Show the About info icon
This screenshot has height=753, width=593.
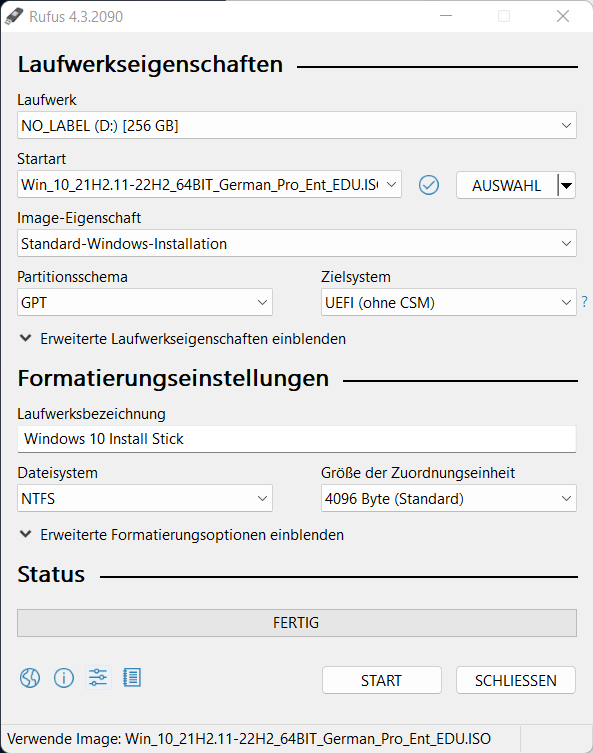click(x=64, y=678)
